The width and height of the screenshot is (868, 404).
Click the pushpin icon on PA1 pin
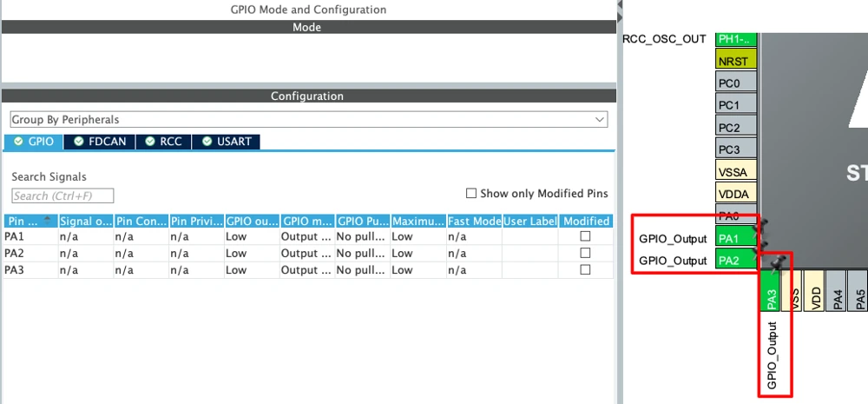760,227
